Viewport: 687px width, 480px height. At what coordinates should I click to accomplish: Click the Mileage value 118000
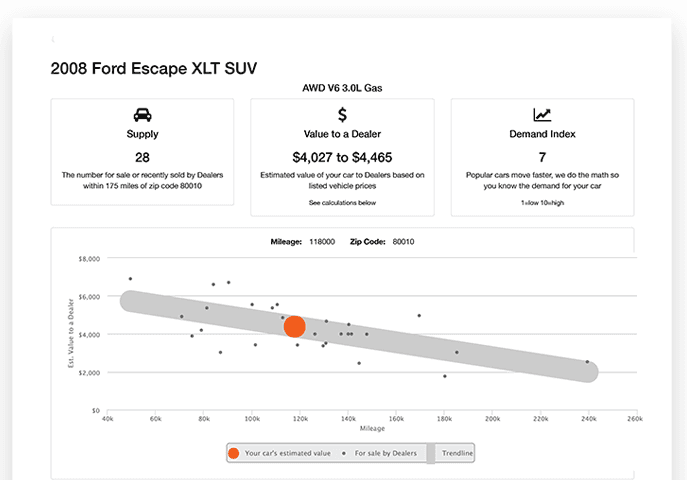point(322,242)
